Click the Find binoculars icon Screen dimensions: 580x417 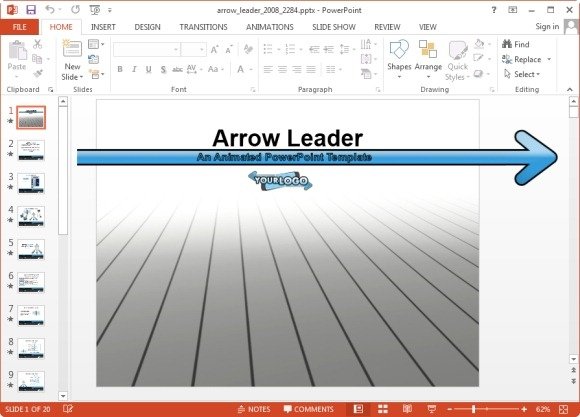[x=507, y=44]
